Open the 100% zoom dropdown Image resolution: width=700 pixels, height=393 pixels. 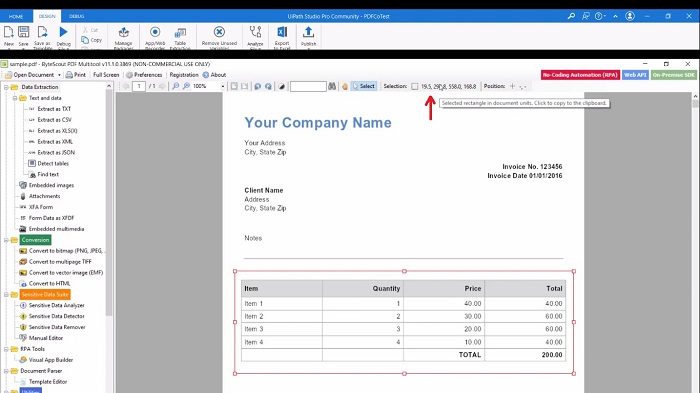223,86
